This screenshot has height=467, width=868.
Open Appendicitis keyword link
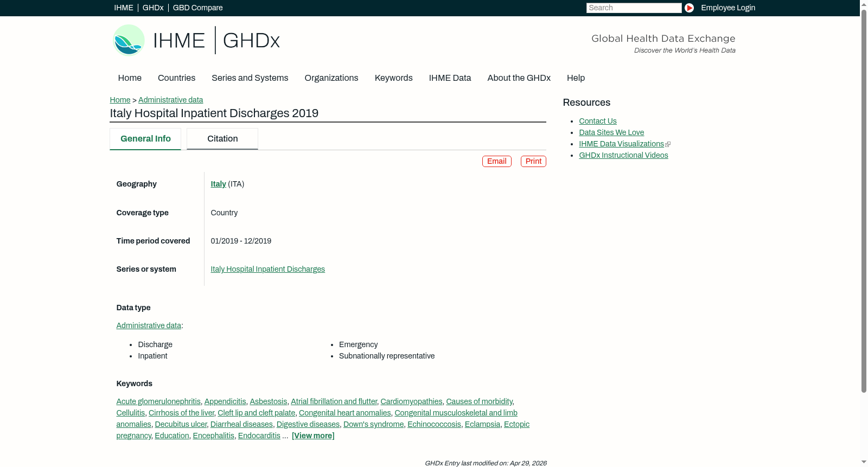[225, 401]
